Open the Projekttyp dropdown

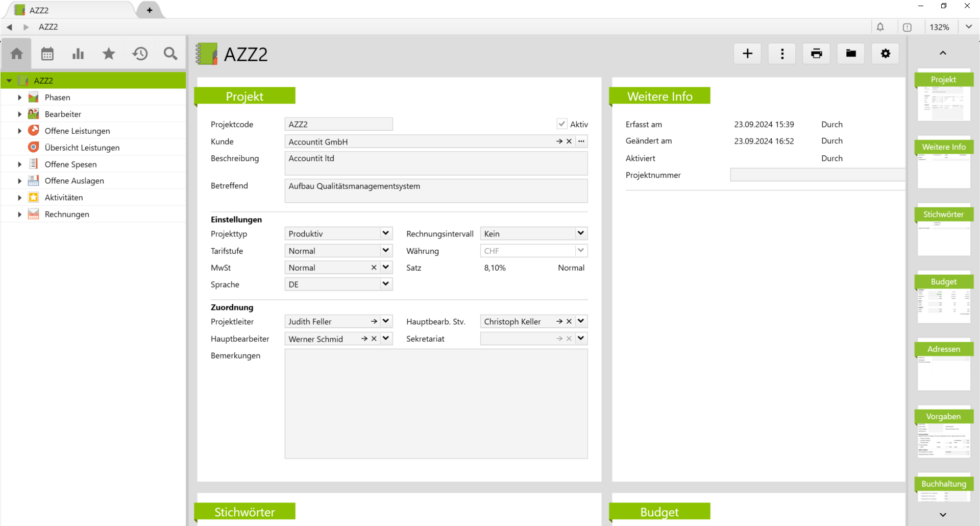pos(386,233)
